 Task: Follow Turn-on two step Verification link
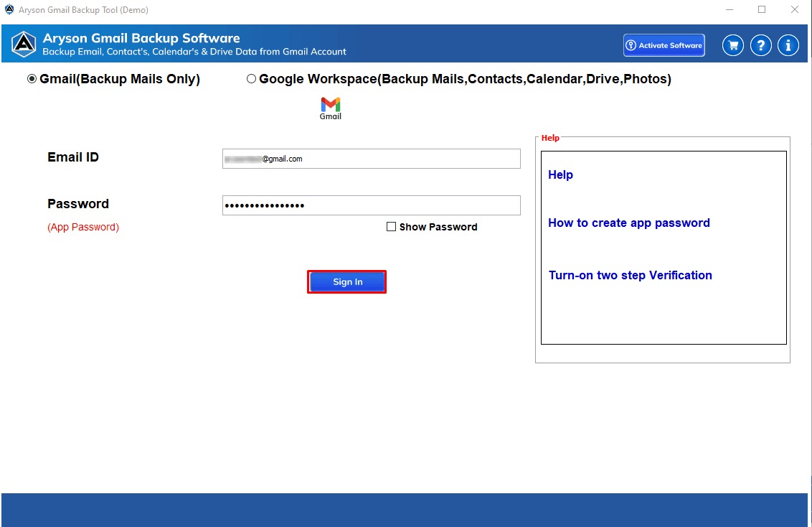[x=630, y=275]
